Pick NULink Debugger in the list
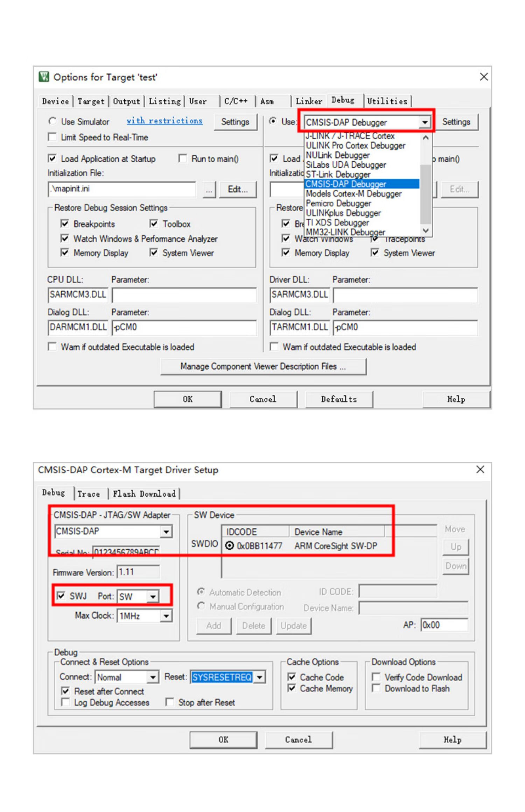The height and width of the screenshot is (812, 525). click(362, 155)
